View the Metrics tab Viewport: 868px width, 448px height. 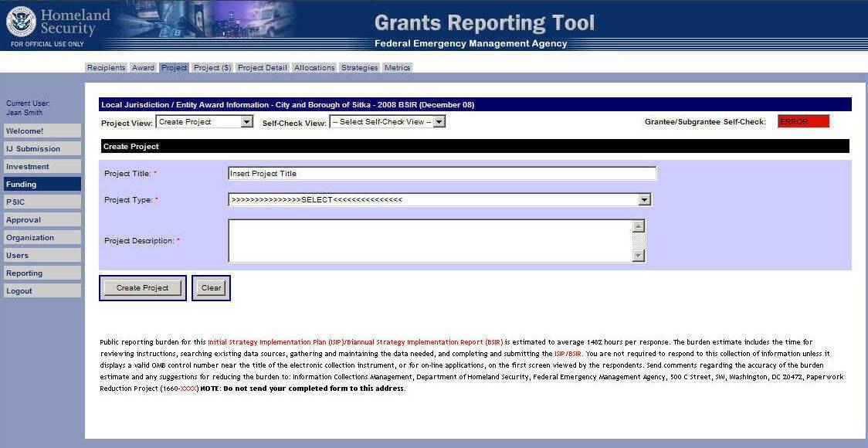pyautogui.click(x=397, y=68)
